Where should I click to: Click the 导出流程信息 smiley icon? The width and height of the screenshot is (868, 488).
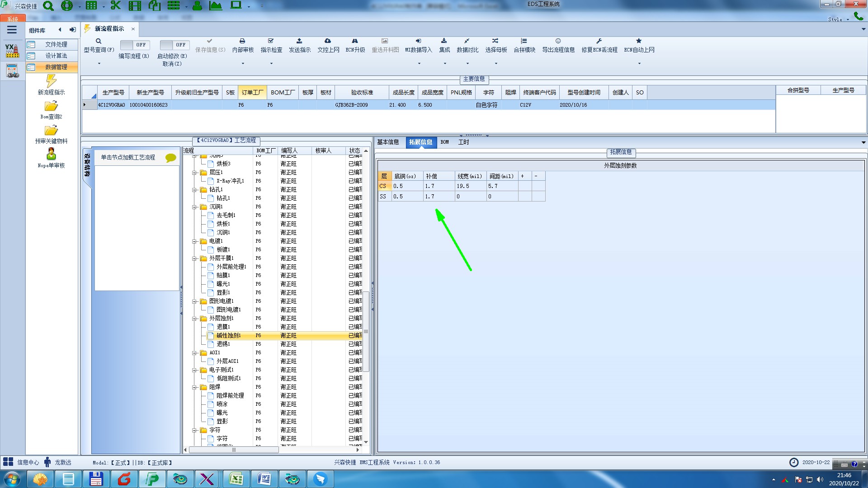click(x=558, y=41)
